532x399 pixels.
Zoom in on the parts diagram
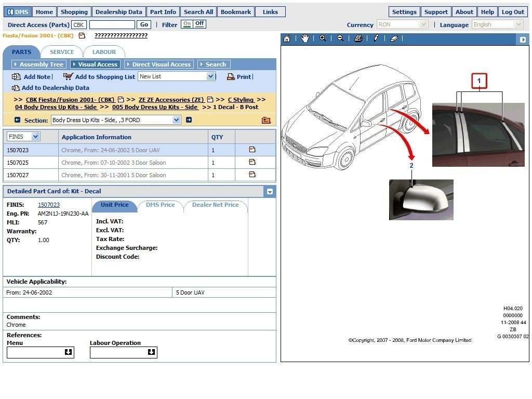click(x=323, y=38)
